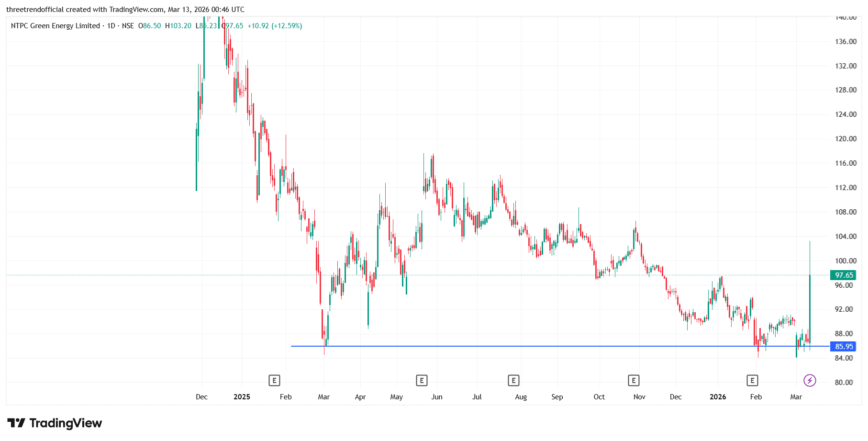Click the 136.00 price axis label
Viewport: 868px width, 441px height.
[846, 42]
